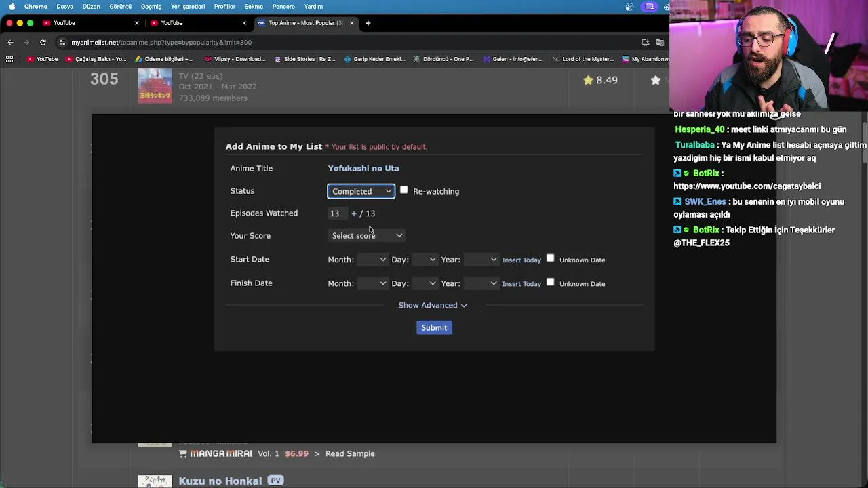This screenshot has width=868, height=488.
Task: Open Start Date Year dropdown
Action: click(x=481, y=260)
